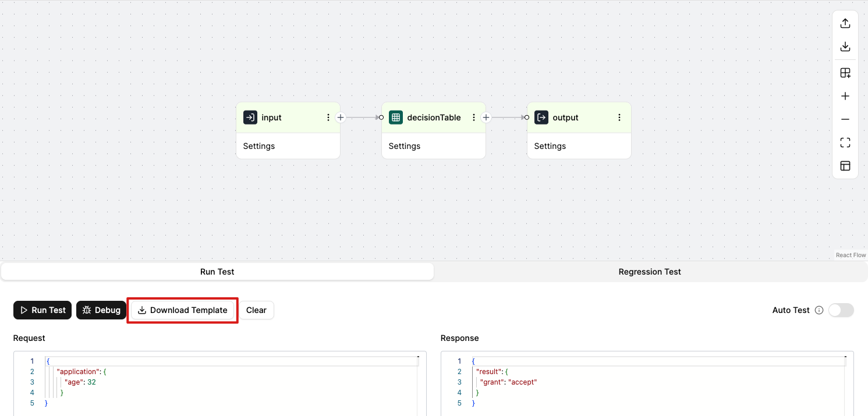Click the input node arrow icon
The image size is (868, 416).
(250, 118)
